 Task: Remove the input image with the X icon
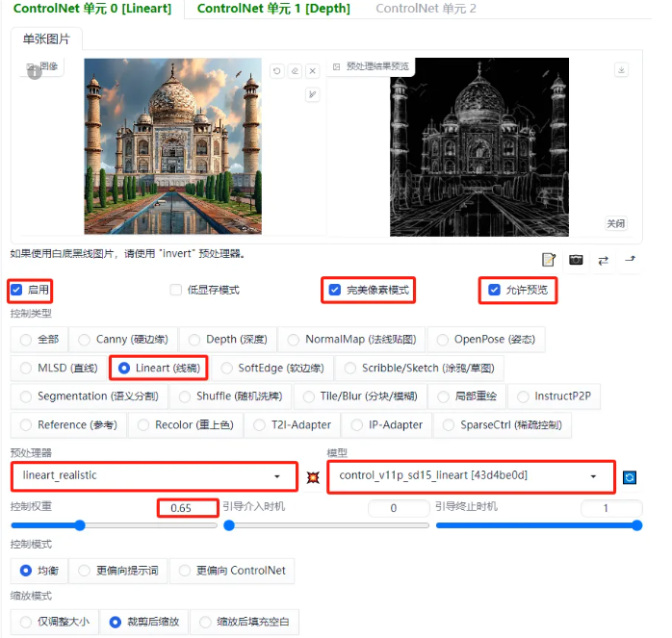313,70
